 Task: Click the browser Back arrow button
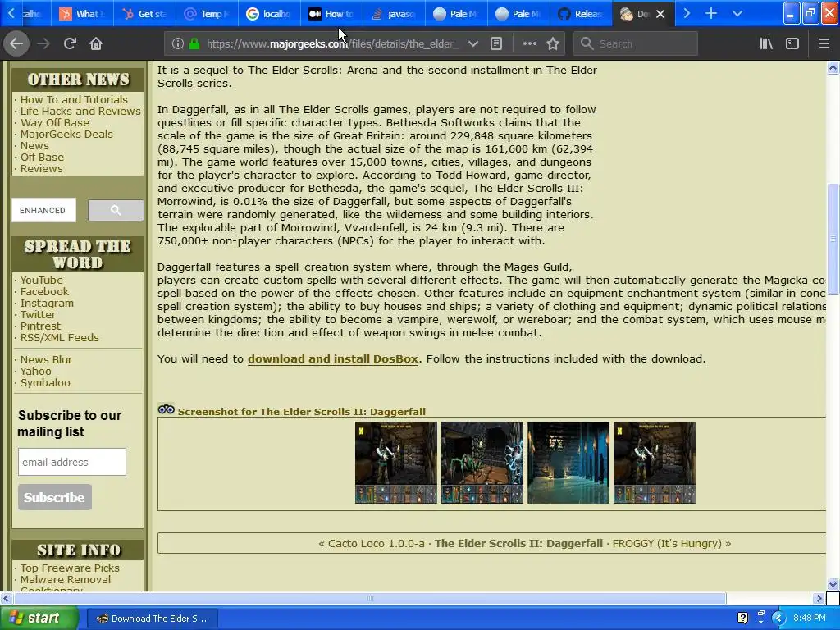coord(16,43)
